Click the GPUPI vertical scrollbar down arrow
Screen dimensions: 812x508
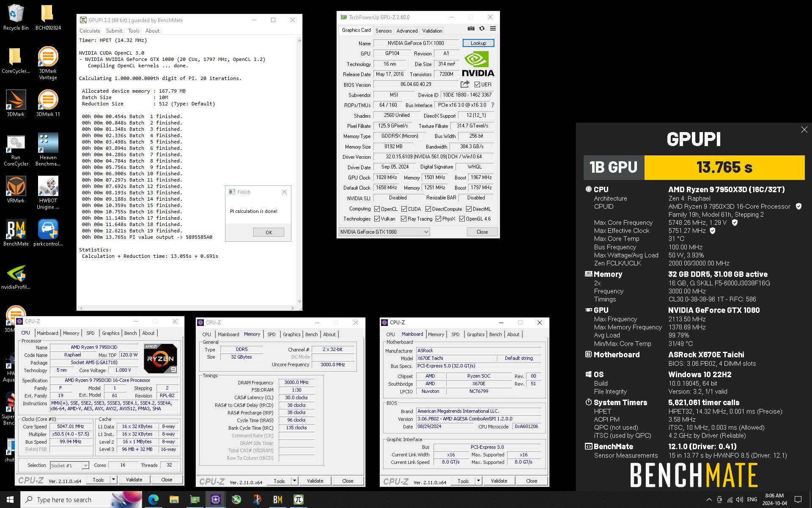coord(299,301)
